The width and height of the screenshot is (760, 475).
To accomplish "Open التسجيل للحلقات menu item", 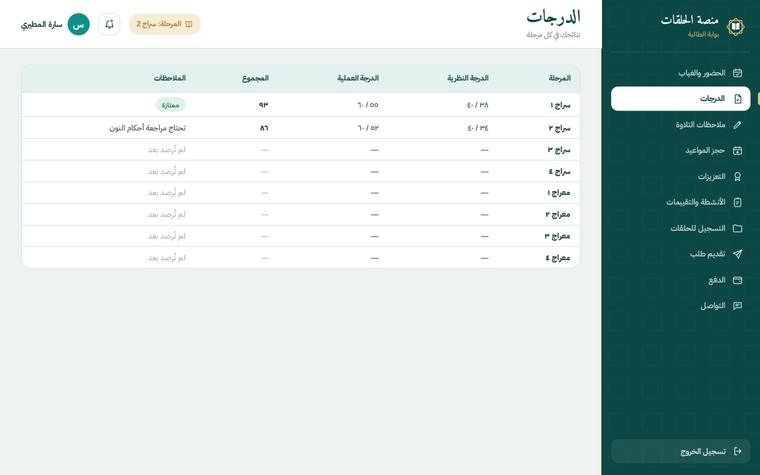I will coord(681,228).
